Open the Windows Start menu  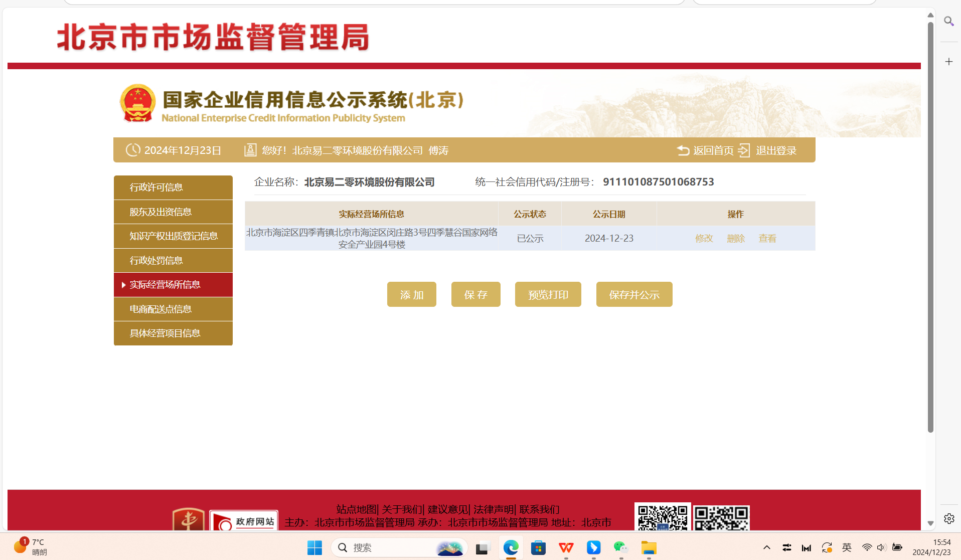coord(314,547)
